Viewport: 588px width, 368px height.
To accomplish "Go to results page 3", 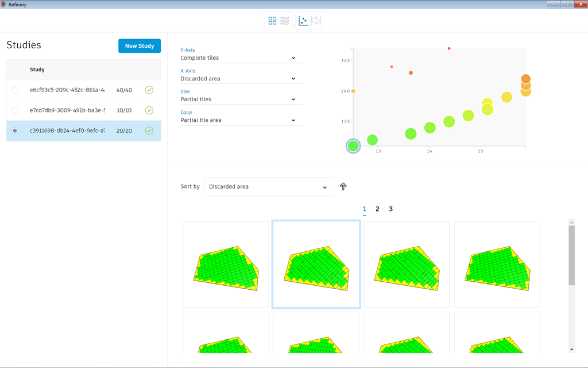I will point(391,209).
